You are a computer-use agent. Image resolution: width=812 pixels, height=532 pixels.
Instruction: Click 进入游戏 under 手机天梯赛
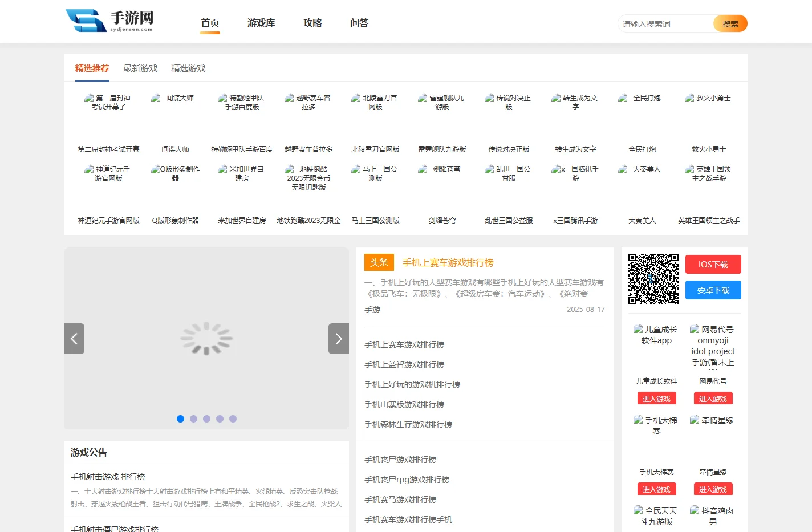pos(656,489)
